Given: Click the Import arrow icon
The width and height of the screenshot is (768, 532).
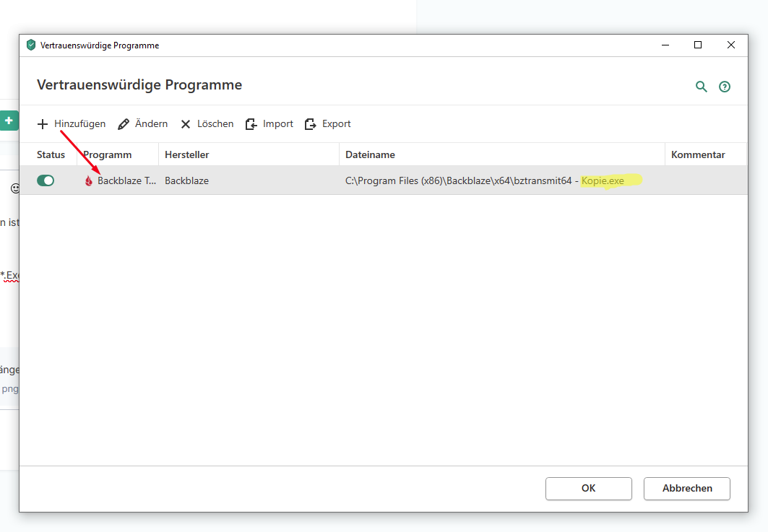Looking at the screenshot, I should click(251, 124).
